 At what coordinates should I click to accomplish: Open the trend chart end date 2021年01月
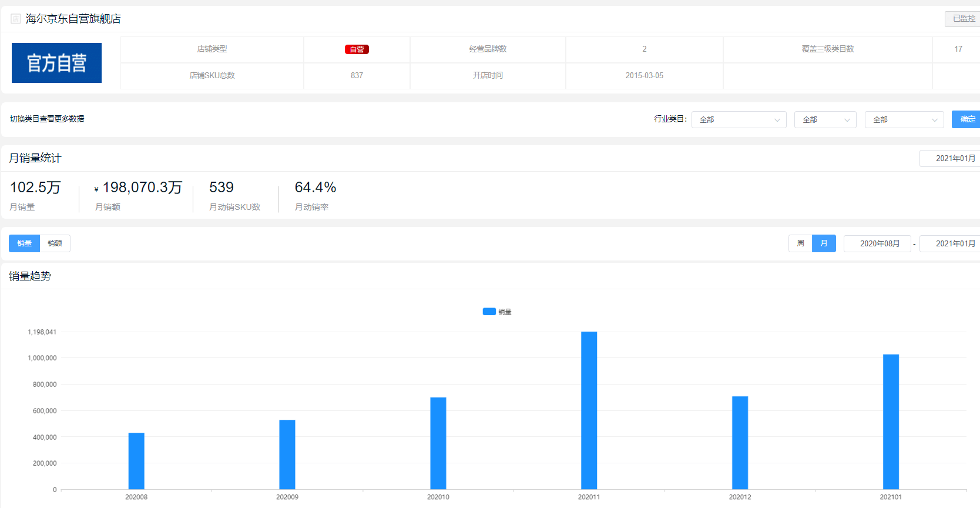[950, 243]
